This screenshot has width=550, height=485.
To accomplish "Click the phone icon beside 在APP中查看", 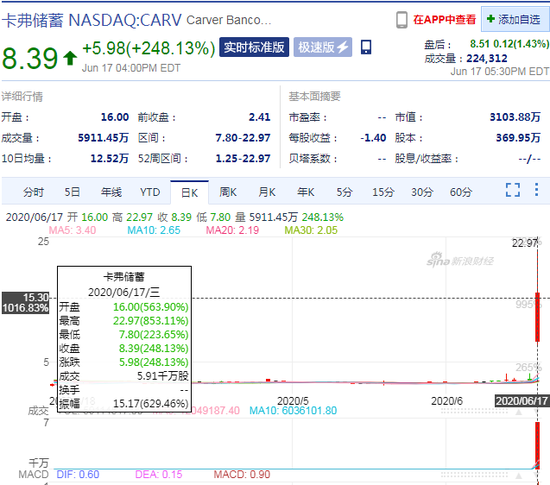I will tap(402, 20).
